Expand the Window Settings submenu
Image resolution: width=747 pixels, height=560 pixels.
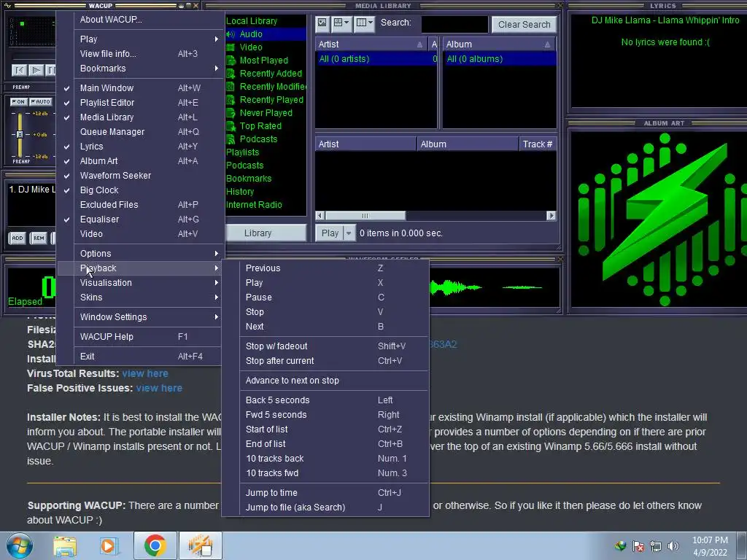141,317
